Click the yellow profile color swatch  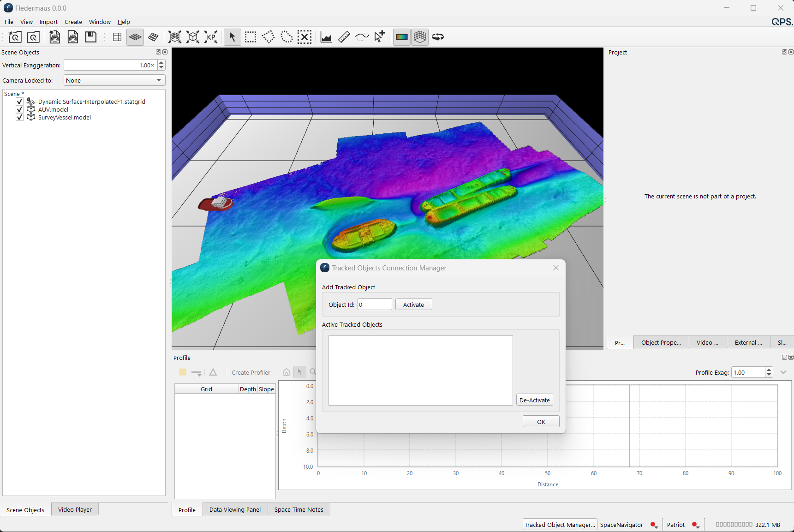(183, 372)
